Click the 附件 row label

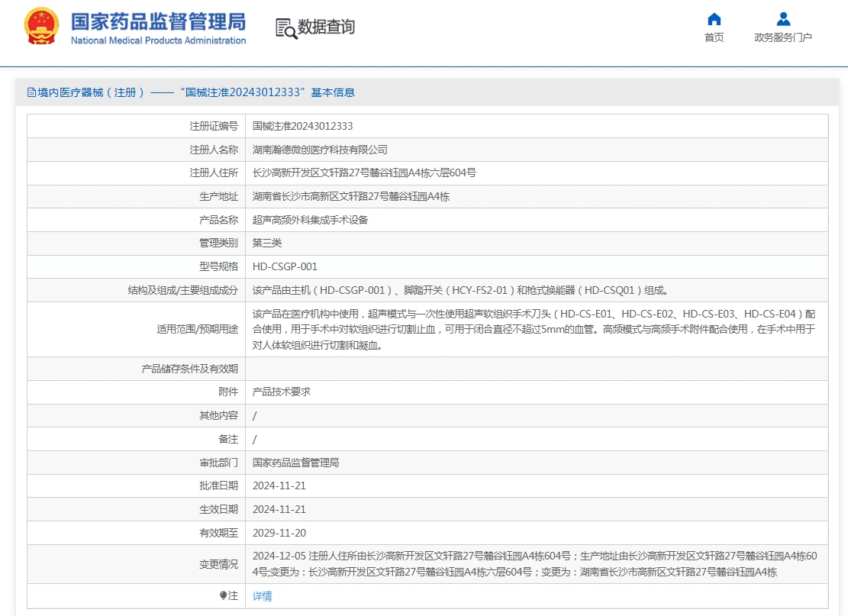pos(228,392)
